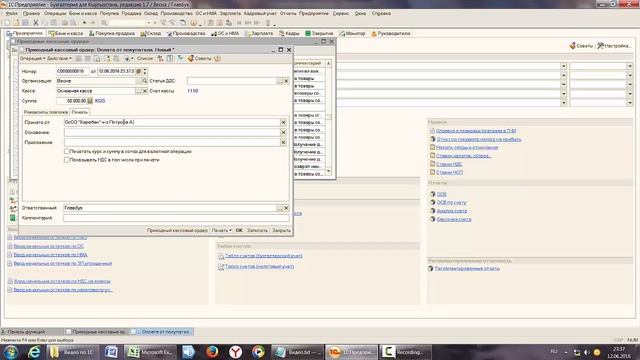
Task: Click the New document icon in main toolbar
Action: pyautogui.click(x=7, y=23)
